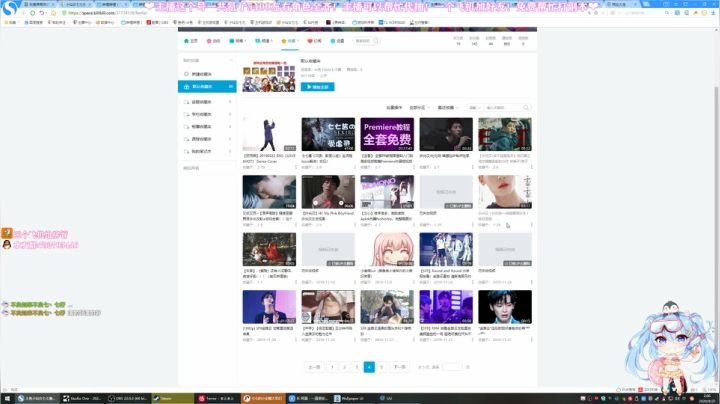720x404 pixels.
Task: Switch to OBS in taskbar
Action: [128, 398]
